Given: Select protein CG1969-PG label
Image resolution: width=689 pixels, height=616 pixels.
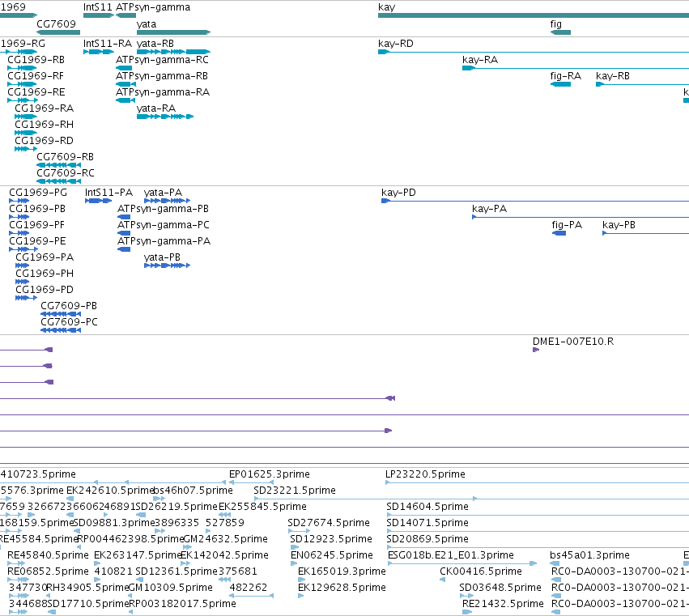Looking at the screenshot, I should pos(38,193).
